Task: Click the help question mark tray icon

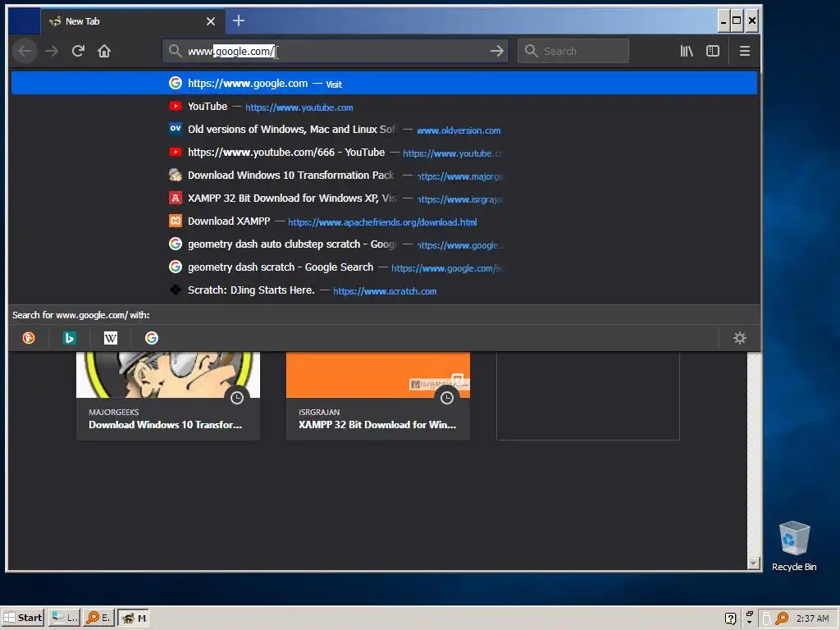Action: (730, 619)
